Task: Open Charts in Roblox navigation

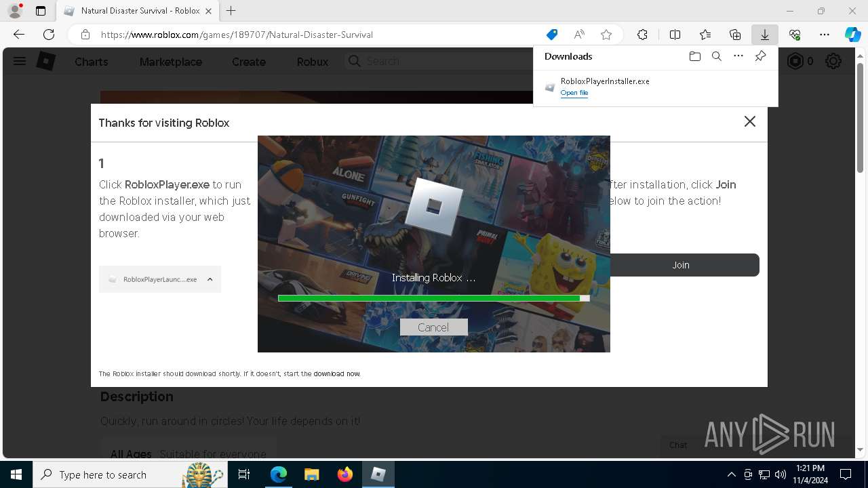Action: tap(91, 62)
